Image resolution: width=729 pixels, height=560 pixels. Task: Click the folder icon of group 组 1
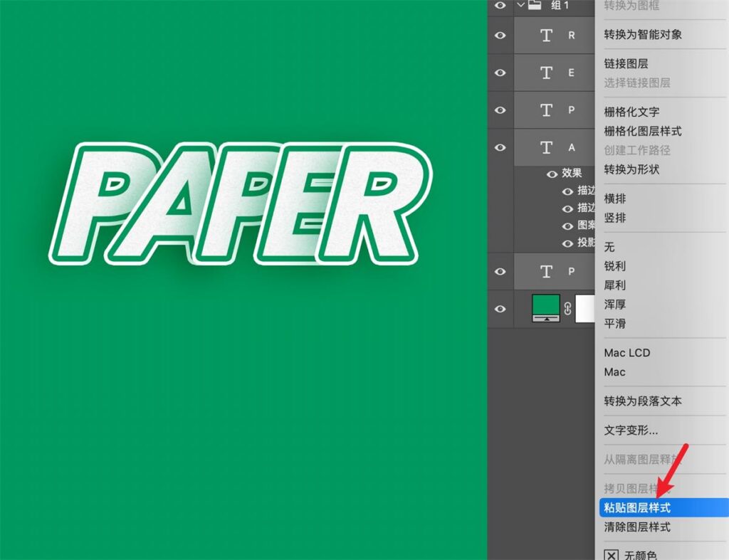pos(535,5)
